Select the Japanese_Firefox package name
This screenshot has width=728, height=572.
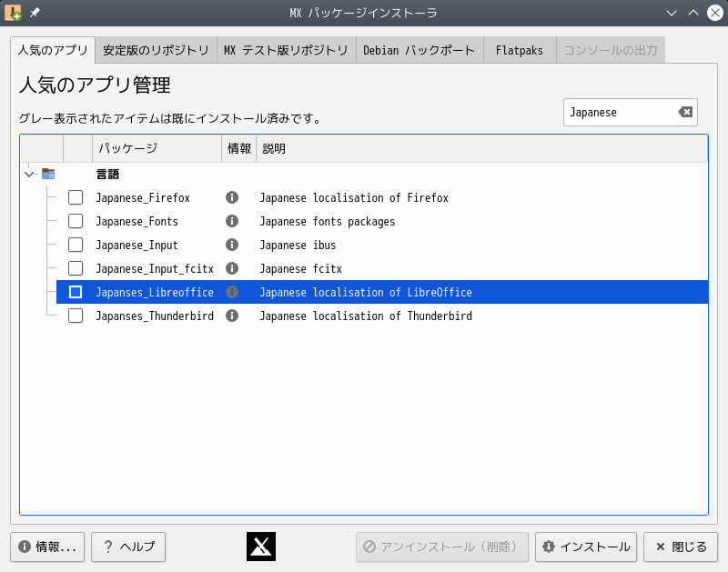[143, 197]
